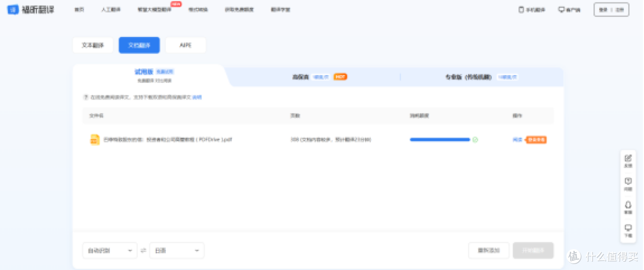Open the question help sidebar icon

[628, 184]
